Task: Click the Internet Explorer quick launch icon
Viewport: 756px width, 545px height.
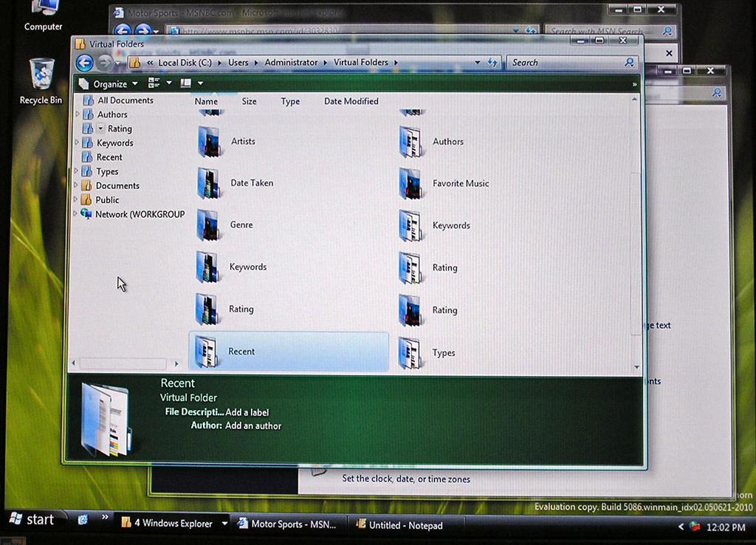Action: (x=83, y=520)
